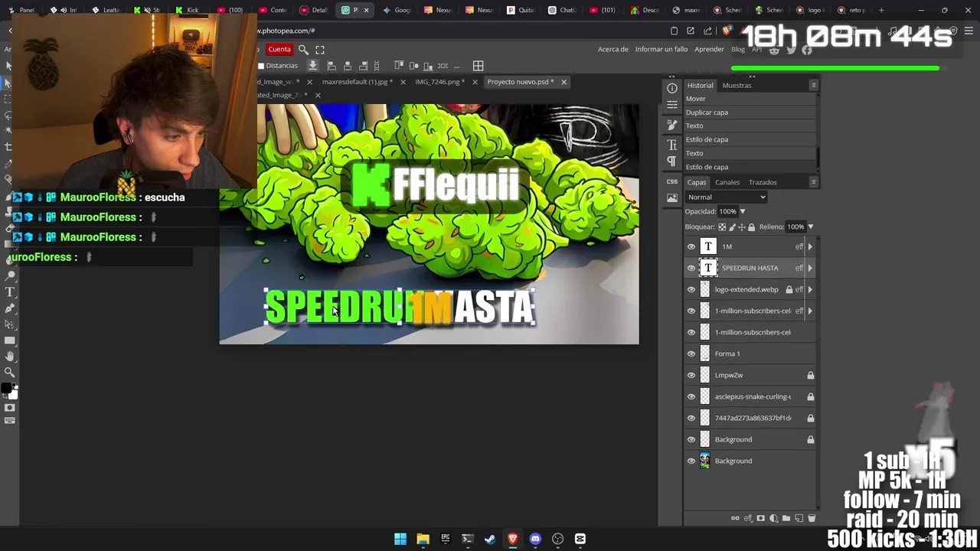Select the Zoom tool in left toolbar

(x=9, y=373)
